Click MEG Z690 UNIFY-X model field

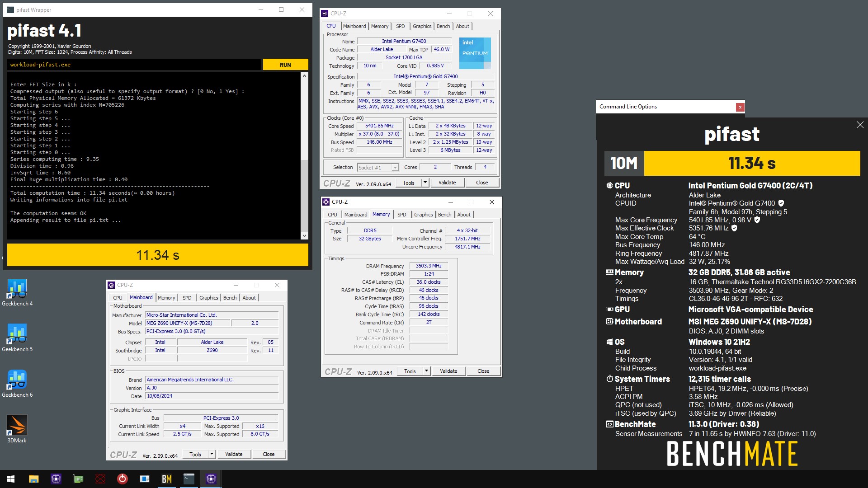pyautogui.click(x=188, y=324)
